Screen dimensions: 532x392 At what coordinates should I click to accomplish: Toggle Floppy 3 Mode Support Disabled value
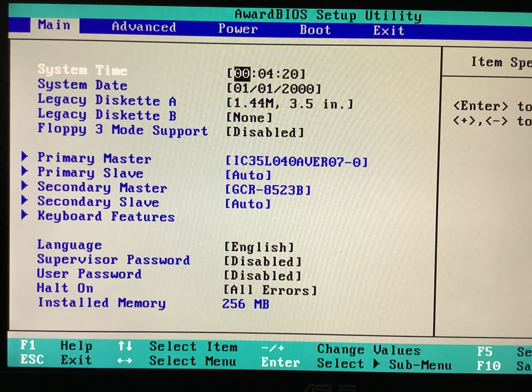pos(265,132)
